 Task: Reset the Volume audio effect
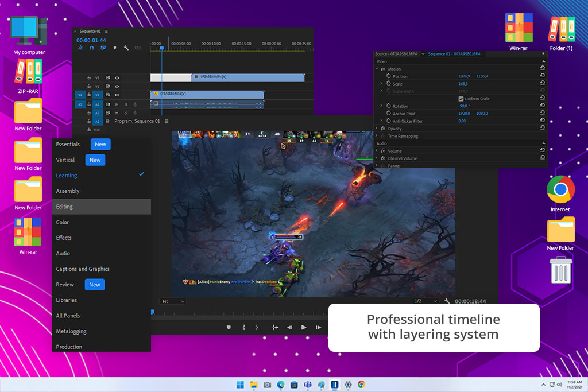coord(542,150)
